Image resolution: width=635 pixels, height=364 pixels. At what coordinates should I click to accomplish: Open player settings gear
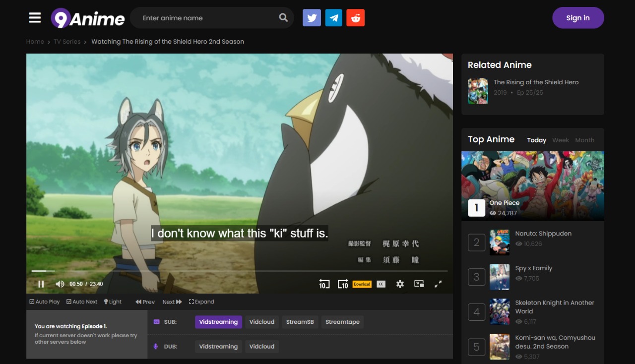pyautogui.click(x=400, y=284)
